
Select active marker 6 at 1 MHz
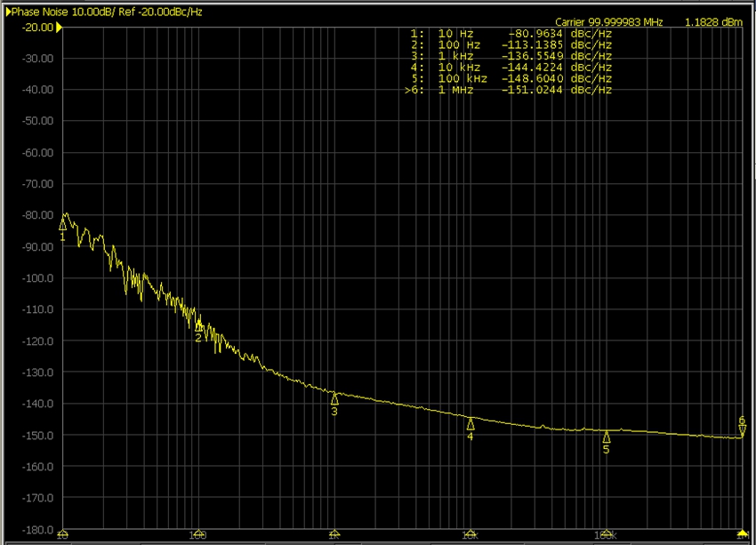tap(742, 430)
